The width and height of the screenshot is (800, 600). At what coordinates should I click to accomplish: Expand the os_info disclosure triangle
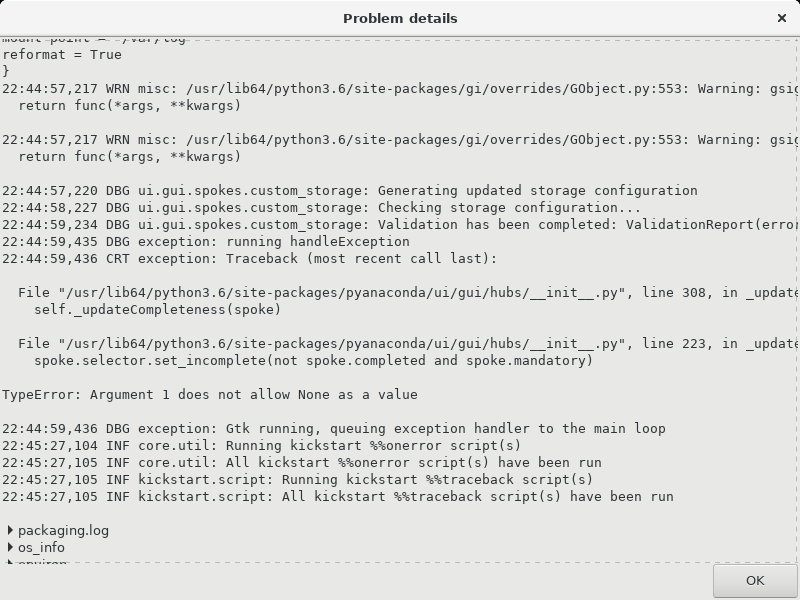point(10,547)
